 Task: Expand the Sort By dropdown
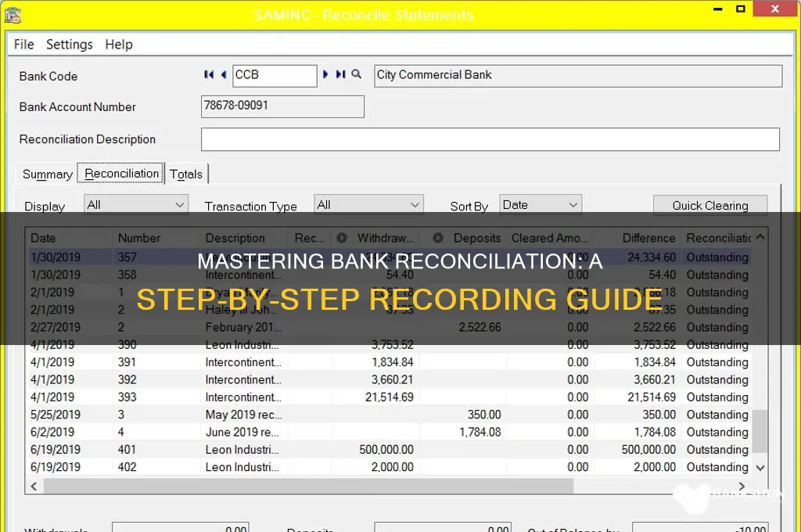pos(573,205)
